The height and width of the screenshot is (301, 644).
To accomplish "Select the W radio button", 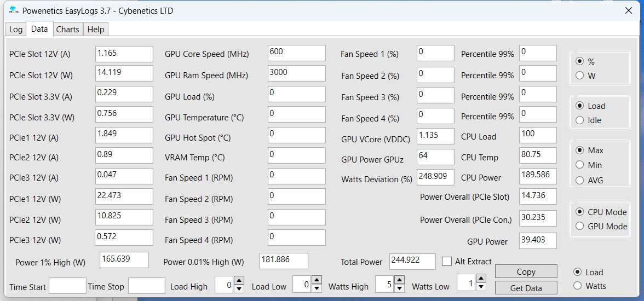I will point(580,76).
